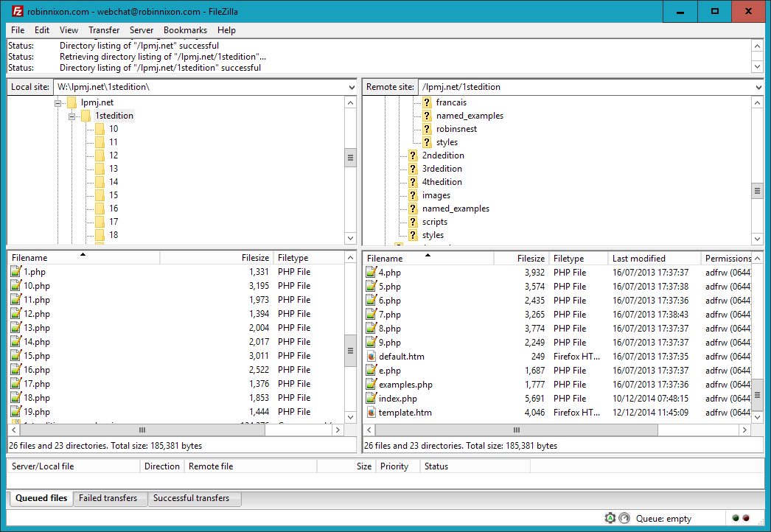
Task: Click the question-mark icon beside francais folder
Action: click(427, 102)
